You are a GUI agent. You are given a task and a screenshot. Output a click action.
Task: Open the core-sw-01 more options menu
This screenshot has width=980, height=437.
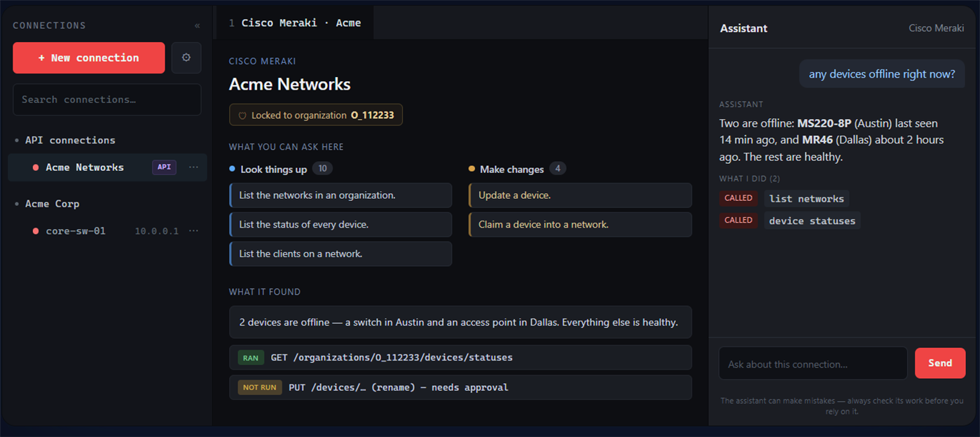pyautogui.click(x=194, y=231)
